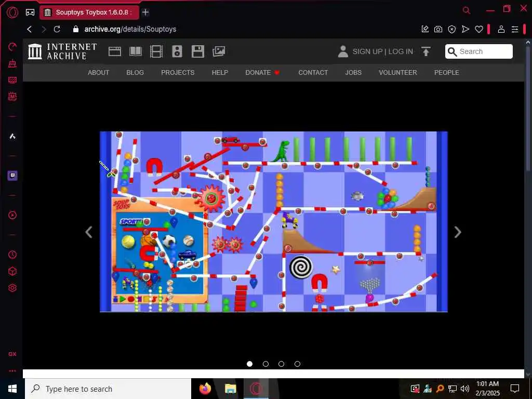This screenshot has width=532, height=399.
Task: Open My Flow send arrow icon
Action: [x=465, y=29]
